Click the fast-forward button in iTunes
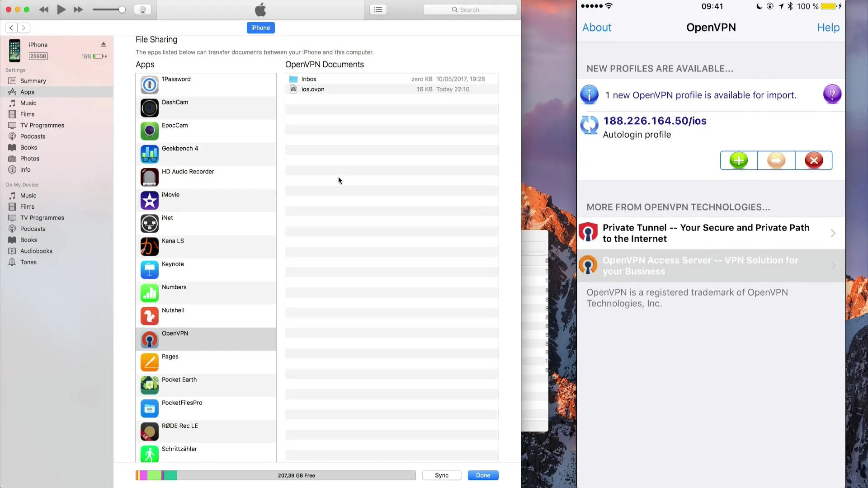The height and width of the screenshot is (488, 868). click(78, 9)
